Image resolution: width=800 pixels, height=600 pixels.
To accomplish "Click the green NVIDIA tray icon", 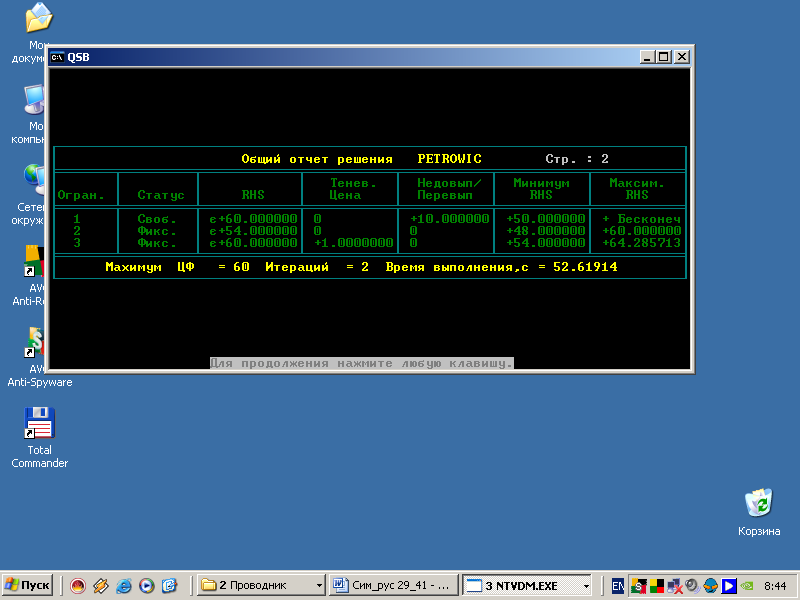I will pyautogui.click(x=746, y=586).
